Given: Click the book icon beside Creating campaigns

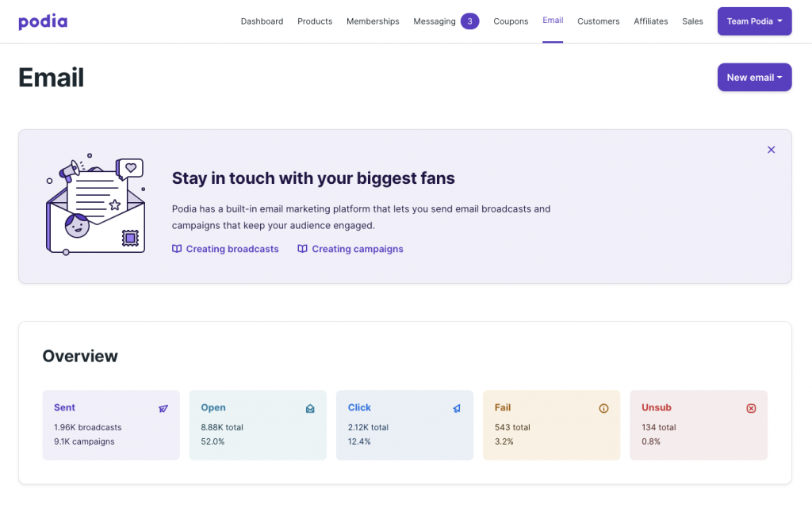Looking at the screenshot, I should (x=302, y=249).
